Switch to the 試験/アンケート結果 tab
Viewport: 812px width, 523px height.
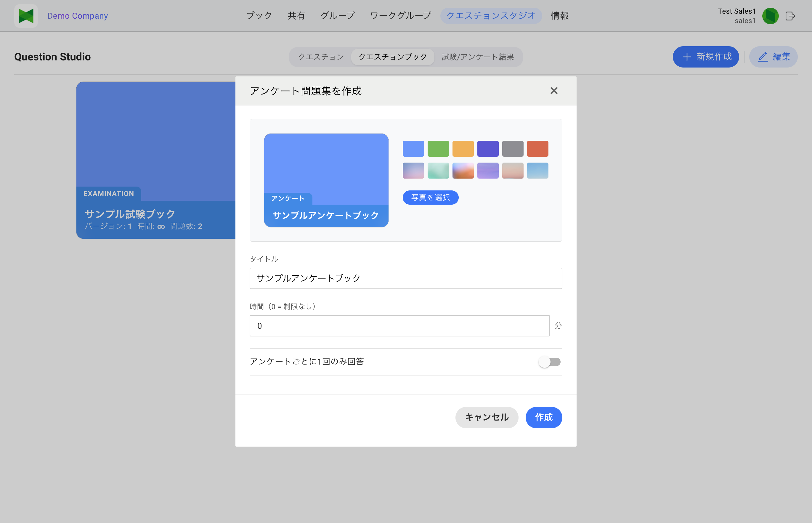tap(478, 57)
